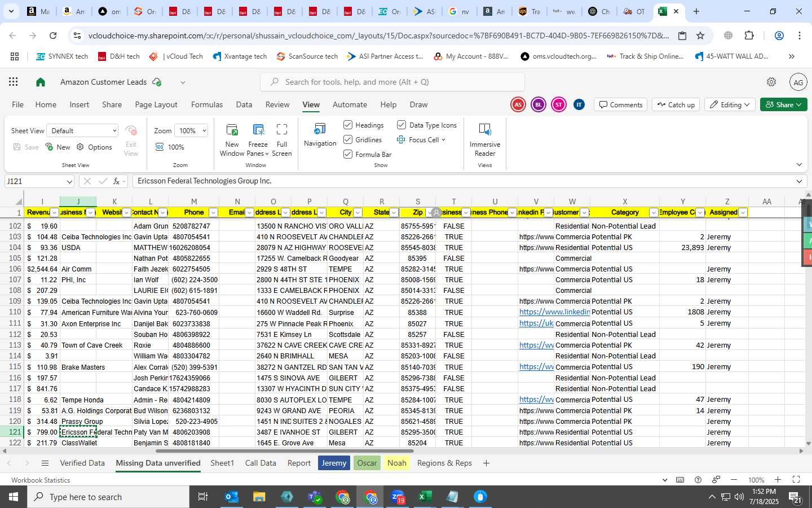Open the LinkedIn link in row 110

(554, 312)
